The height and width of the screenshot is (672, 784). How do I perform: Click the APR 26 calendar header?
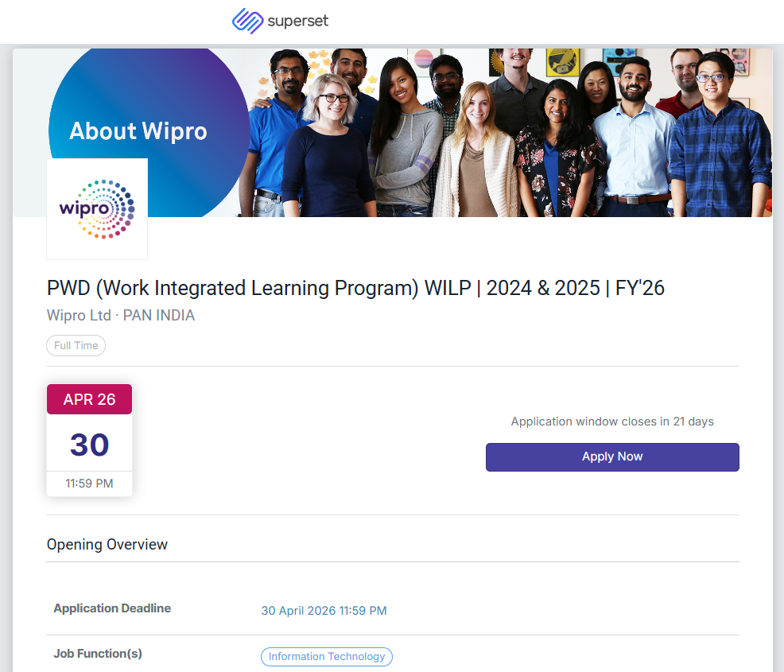point(89,399)
